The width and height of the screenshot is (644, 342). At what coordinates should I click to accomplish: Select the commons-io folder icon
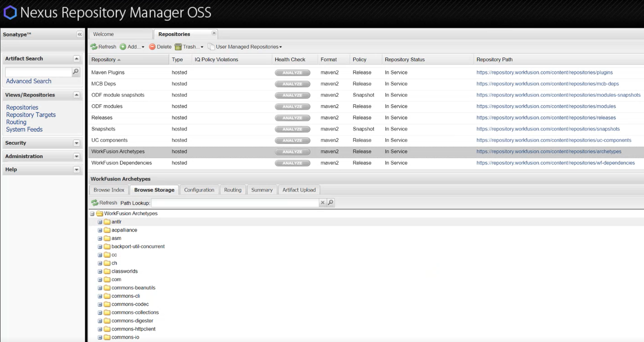(107, 337)
